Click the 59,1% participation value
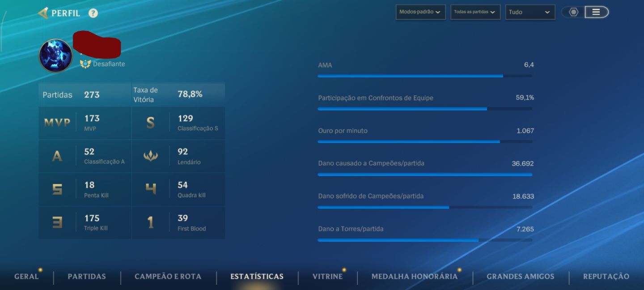The width and height of the screenshot is (644, 290). click(525, 98)
